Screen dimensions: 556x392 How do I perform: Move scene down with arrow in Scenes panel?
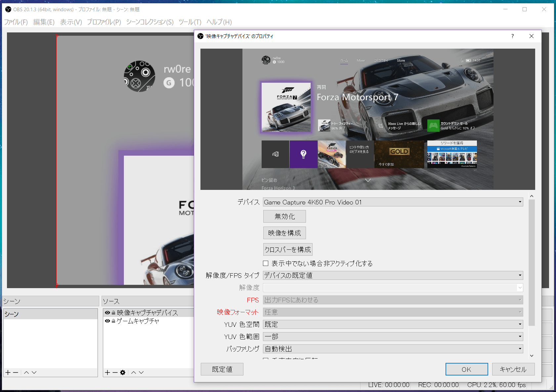[34, 372]
